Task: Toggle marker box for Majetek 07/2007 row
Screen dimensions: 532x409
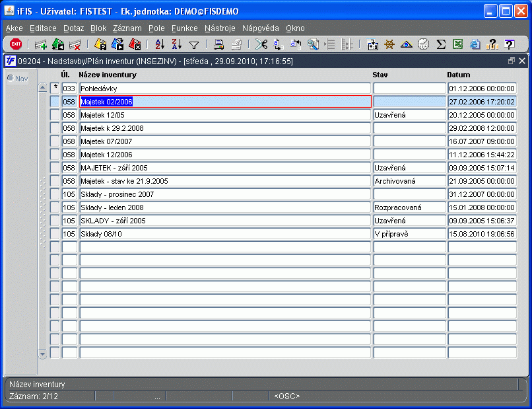Action: coord(55,141)
